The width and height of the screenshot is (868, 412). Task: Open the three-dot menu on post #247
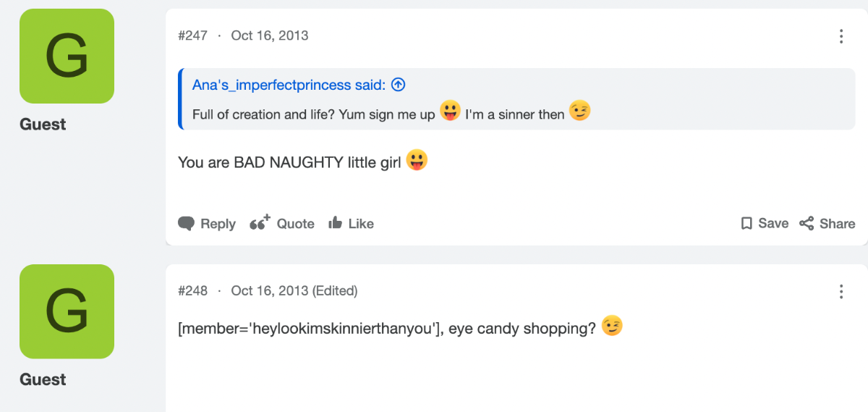(841, 36)
